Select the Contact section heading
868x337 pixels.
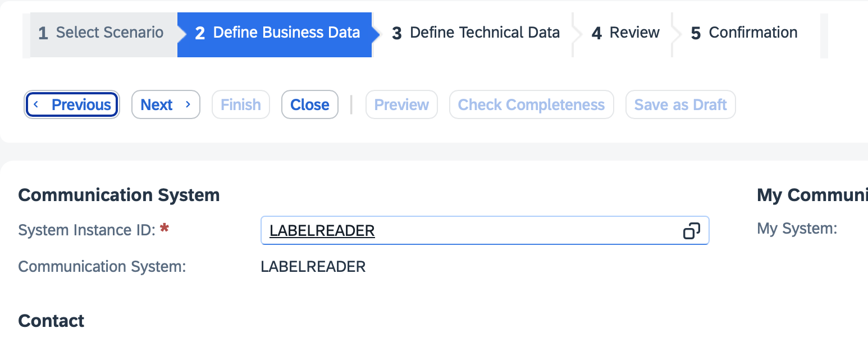(51, 321)
